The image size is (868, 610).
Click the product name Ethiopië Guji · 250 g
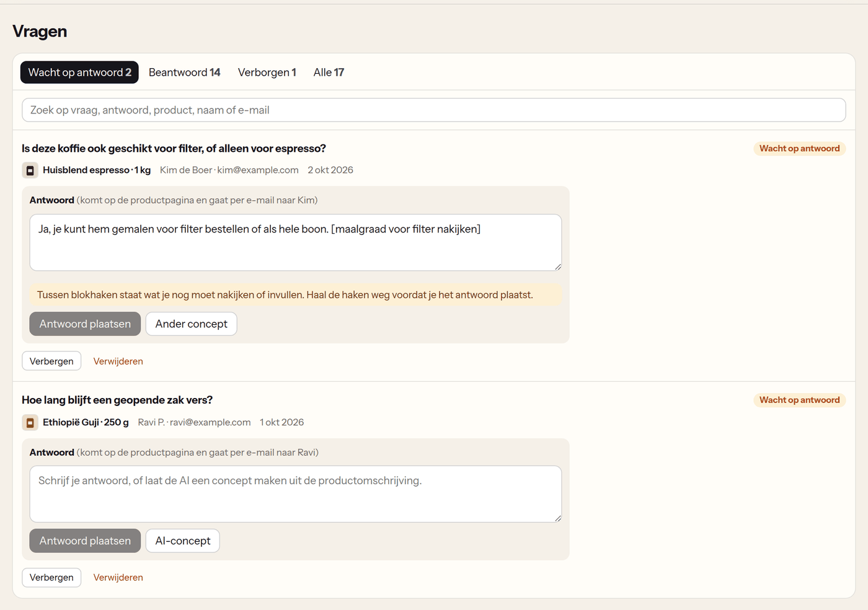(x=86, y=423)
